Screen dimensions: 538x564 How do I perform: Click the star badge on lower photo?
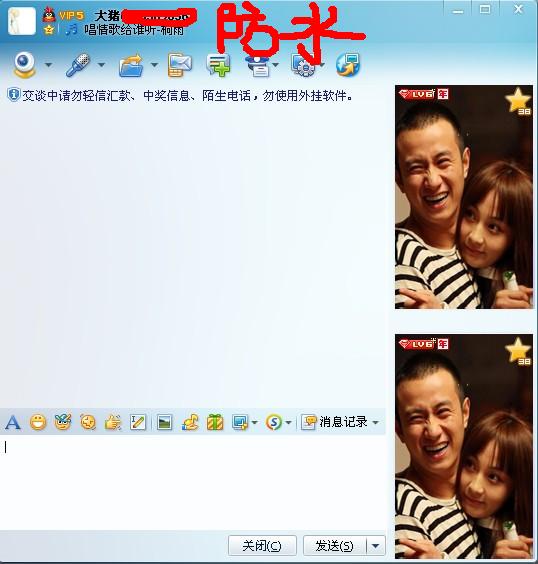point(518,351)
